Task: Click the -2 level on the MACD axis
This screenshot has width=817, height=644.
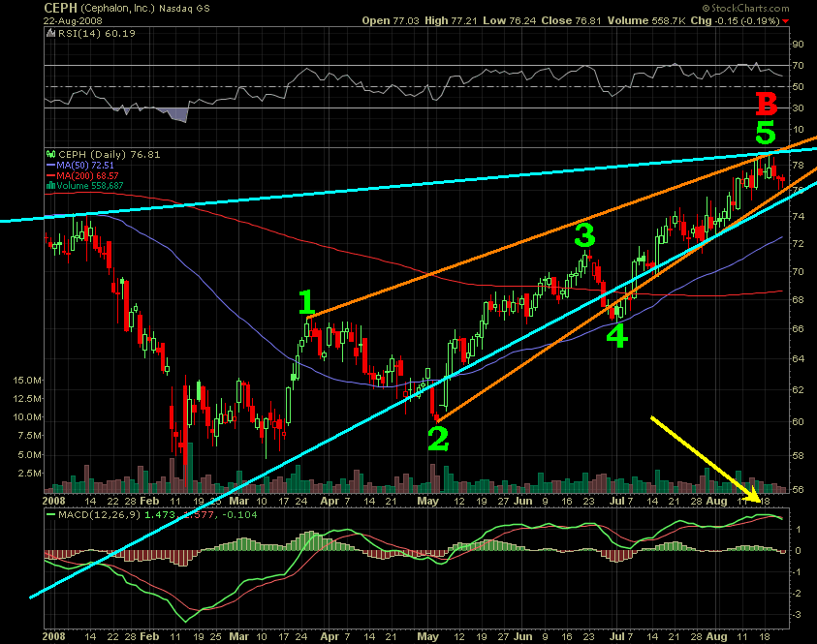Action: point(798,594)
